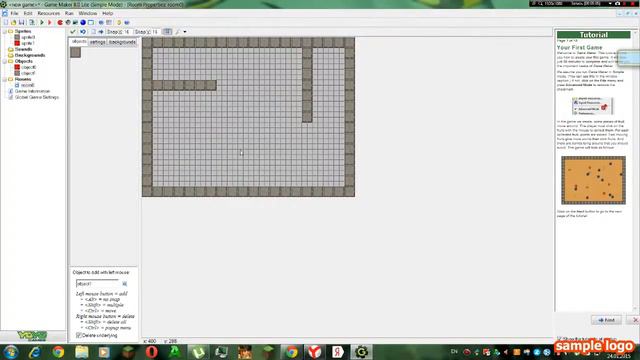Switch to the settings tab

[98, 42]
